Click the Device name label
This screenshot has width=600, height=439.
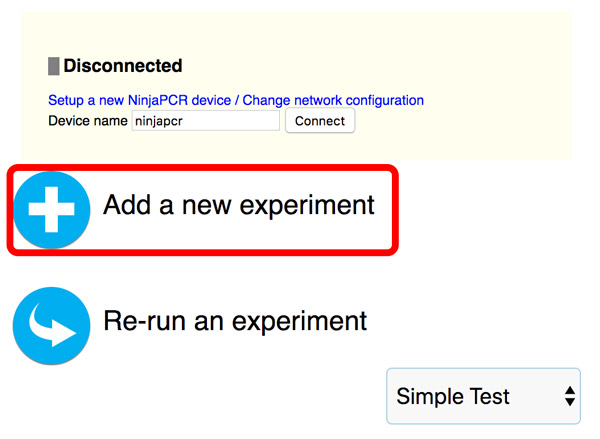[88, 121]
